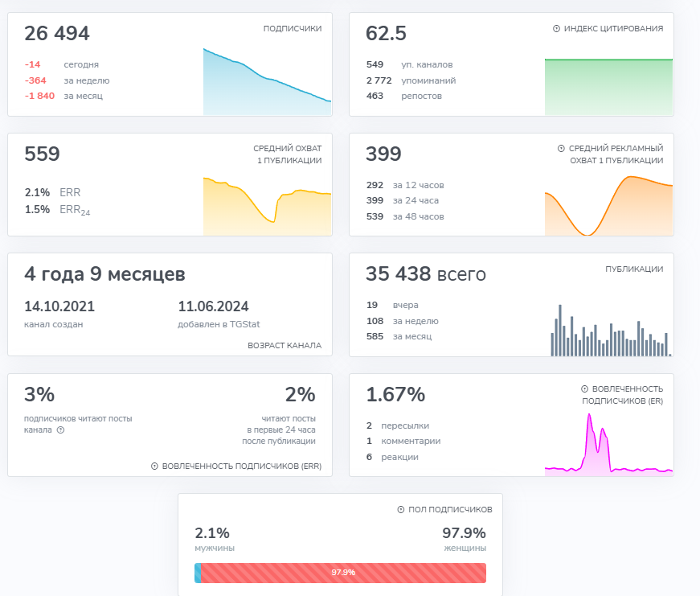Click the blue men segment of gender bar
The width and height of the screenshot is (700, 596).
click(198, 573)
